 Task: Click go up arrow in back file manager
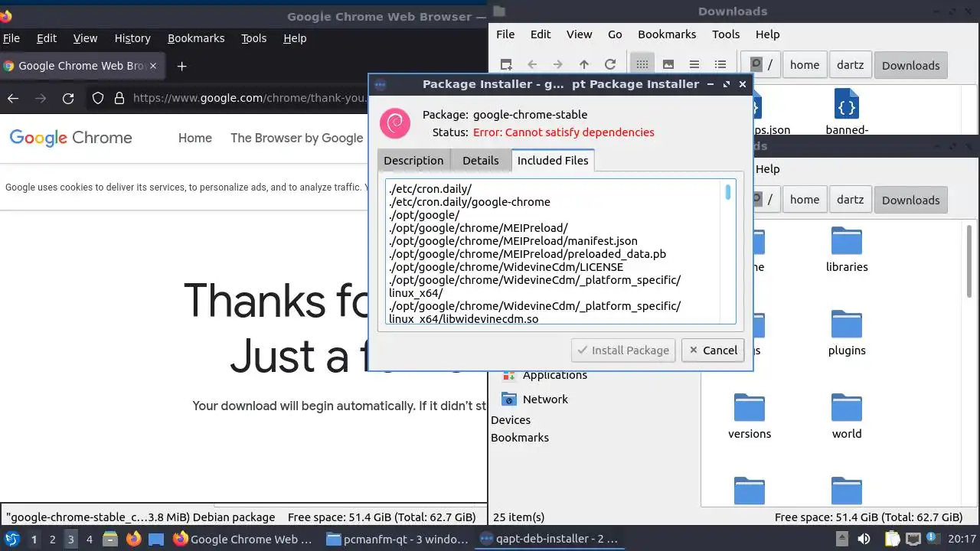584,65
